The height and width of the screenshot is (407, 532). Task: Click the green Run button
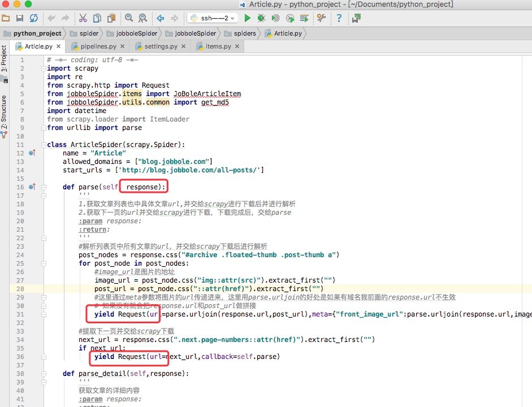tap(246, 18)
